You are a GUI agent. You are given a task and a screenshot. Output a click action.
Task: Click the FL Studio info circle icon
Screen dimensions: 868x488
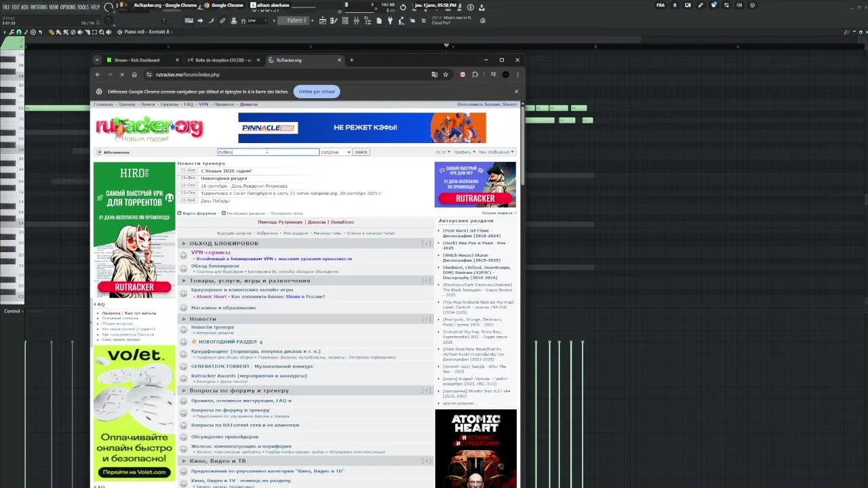(x=470, y=7)
